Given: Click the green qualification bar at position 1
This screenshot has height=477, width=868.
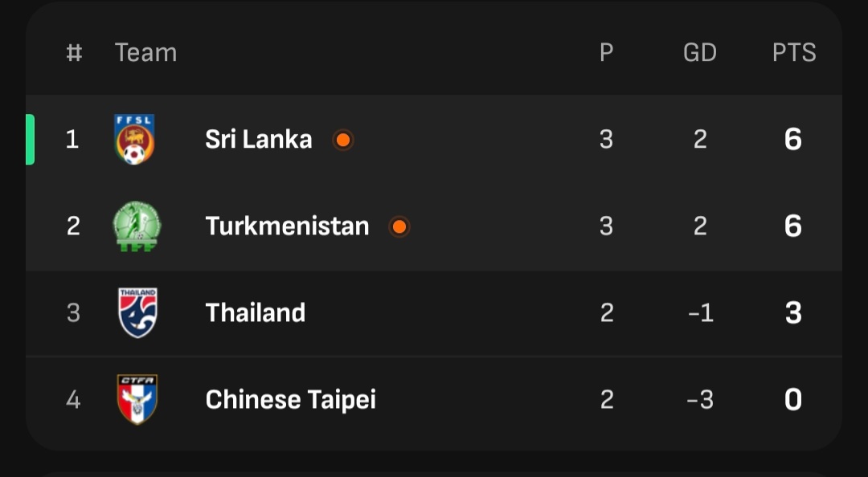Looking at the screenshot, I should point(31,140).
